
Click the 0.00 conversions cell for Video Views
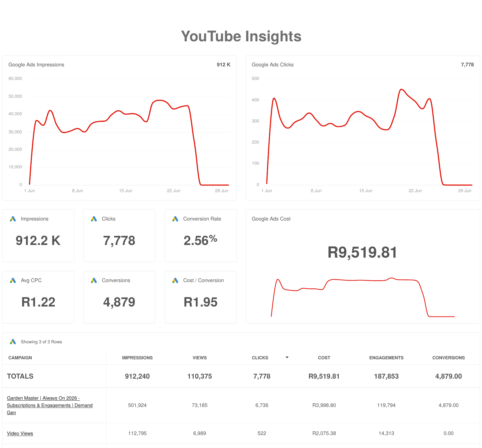[449, 433]
